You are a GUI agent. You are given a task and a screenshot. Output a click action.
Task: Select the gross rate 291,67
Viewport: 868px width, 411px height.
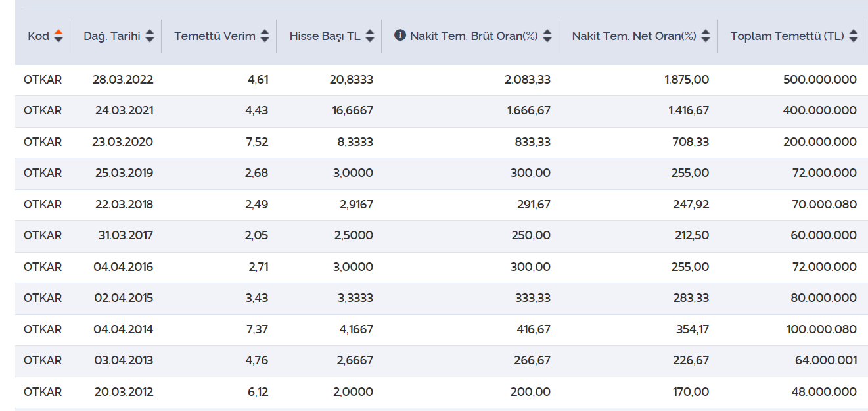[x=534, y=205]
